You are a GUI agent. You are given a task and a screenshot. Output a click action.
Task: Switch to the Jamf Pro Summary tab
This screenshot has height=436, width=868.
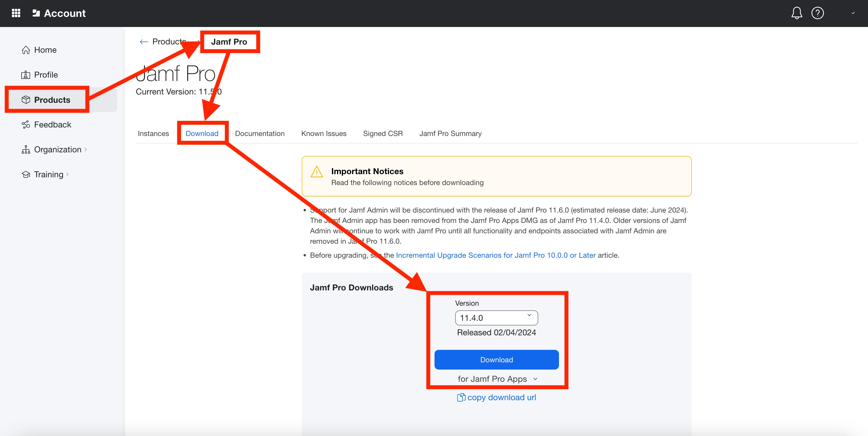(x=451, y=134)
